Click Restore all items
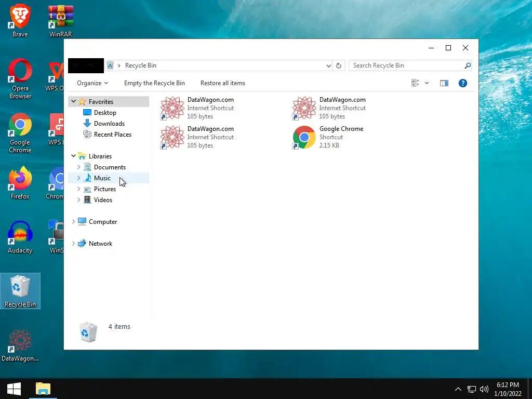This screenshot has height=399, width=532. coord(223,83)
